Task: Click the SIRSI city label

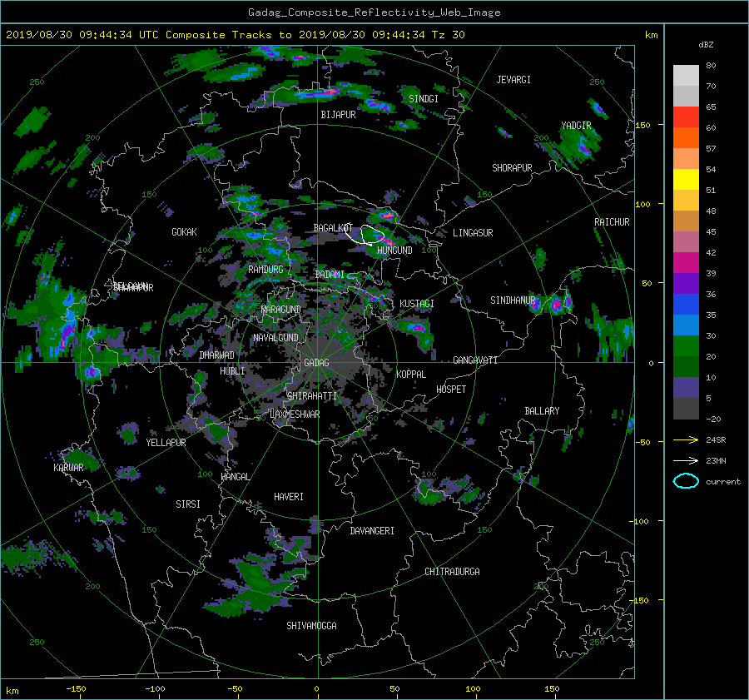Action: coord(188,504)
